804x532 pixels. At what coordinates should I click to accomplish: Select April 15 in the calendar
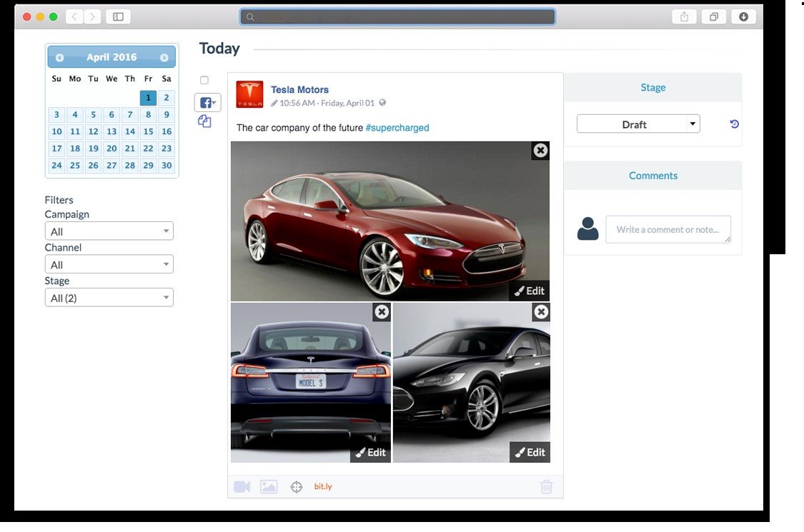point(148,131)
